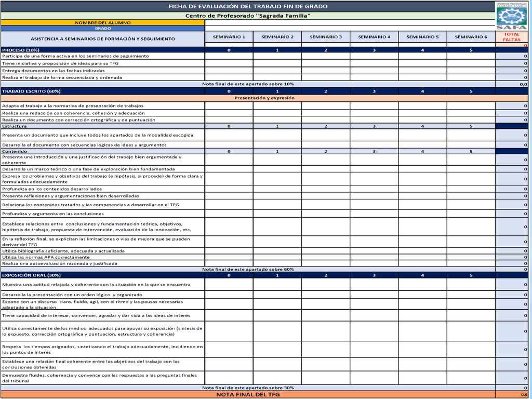The width and height of the screenshot is (532, 399).
Task: Select the 'SEMINARIO 6' header
Action: [x=471, y=37]
